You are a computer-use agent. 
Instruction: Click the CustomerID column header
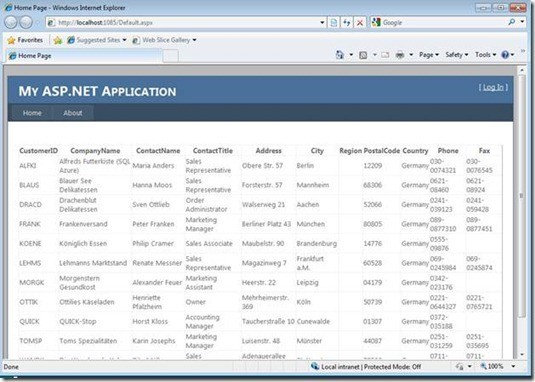coord(38,151)
